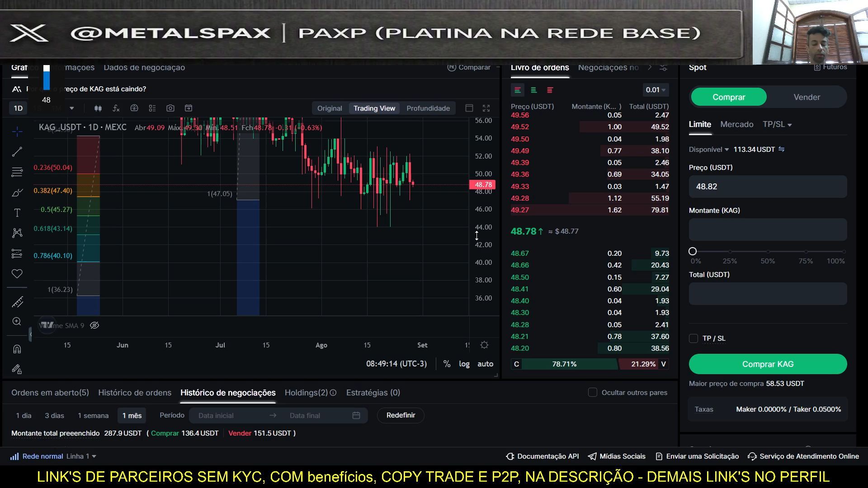Set amount slider to 50%
Image resolution: width=868 pixels, height=488 pixels.
[x=768, y=252]
